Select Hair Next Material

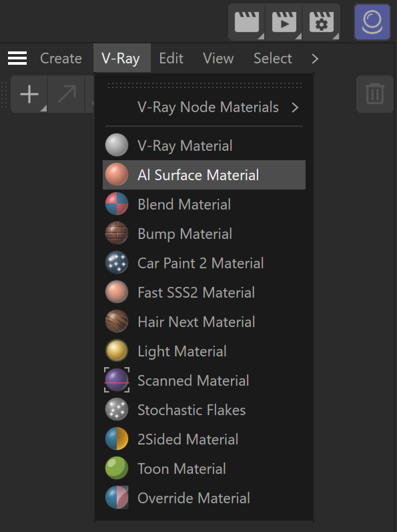pos(204,322)
